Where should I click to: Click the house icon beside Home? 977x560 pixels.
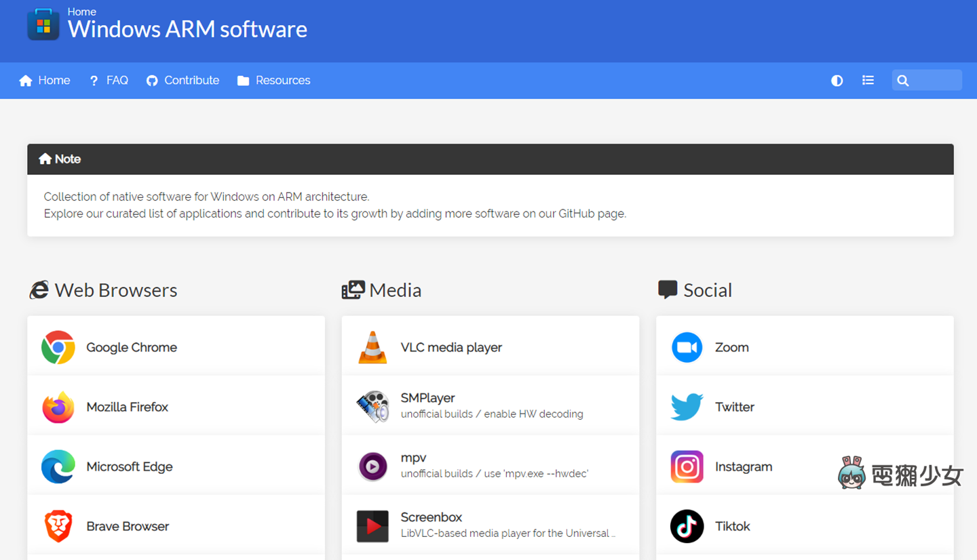click(x=26, y=81)
